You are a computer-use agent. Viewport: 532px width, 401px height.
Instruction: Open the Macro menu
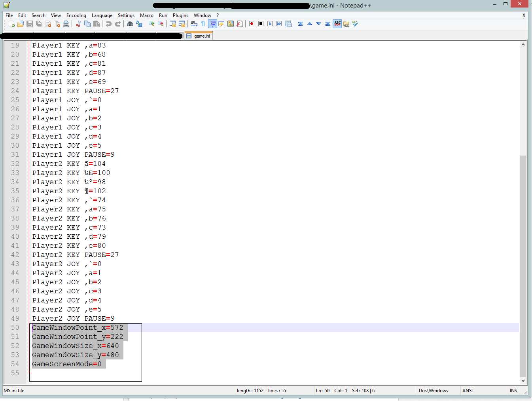147,15
